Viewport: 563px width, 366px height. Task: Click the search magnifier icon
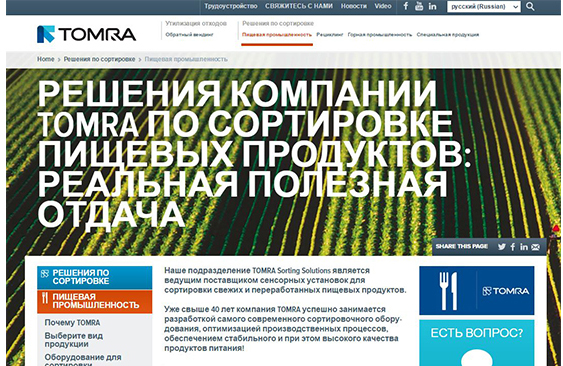(x=530, y=6)
